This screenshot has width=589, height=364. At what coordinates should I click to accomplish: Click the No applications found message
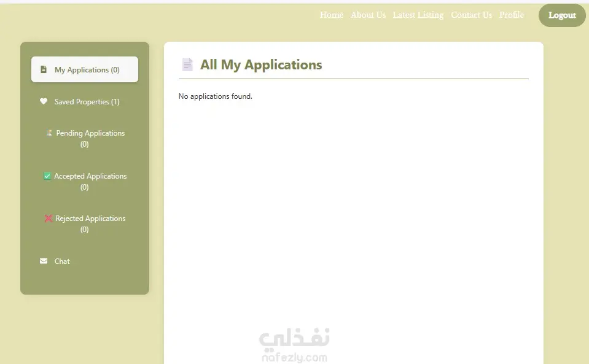pyautogui.click(x=215, y=96)
